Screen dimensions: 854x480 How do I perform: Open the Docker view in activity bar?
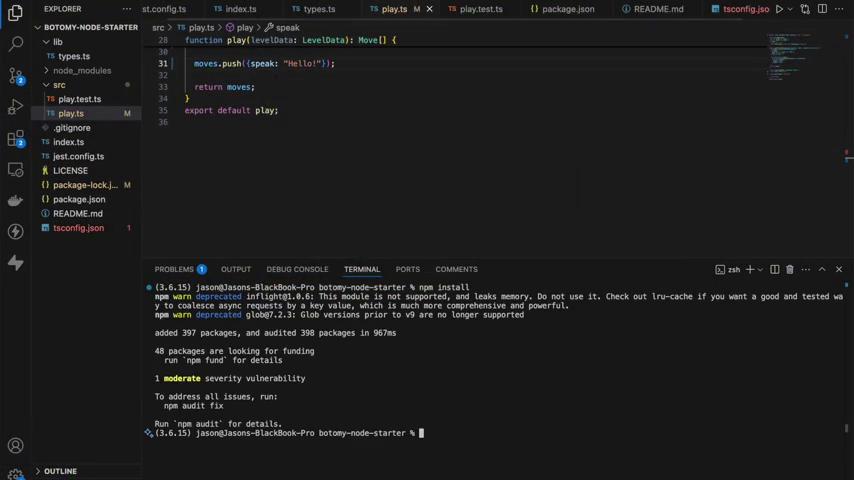[15, 200]
